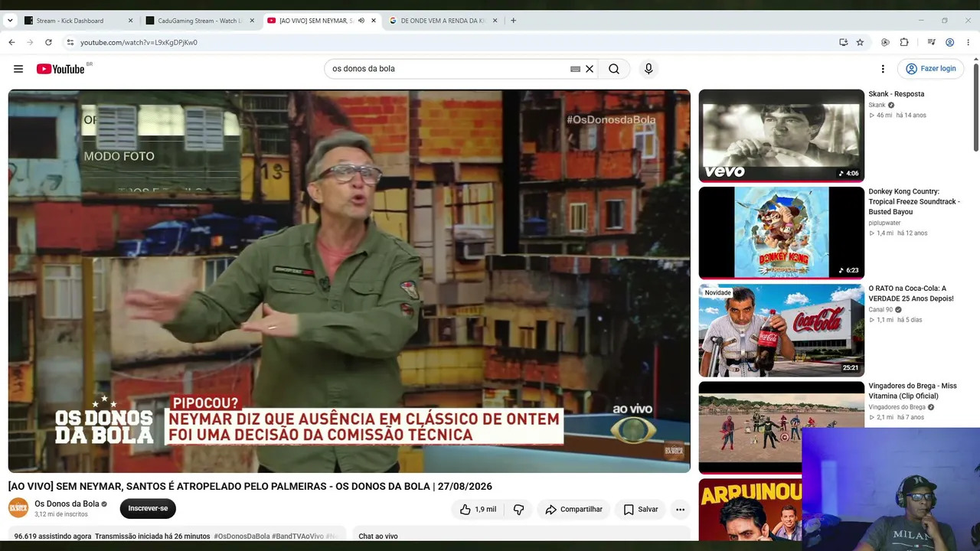Open Donkey Kong Country Tropical Freeze title
The width and height of the screenshot is (980, 551).
pyautogui.click(x=914, y=201)
